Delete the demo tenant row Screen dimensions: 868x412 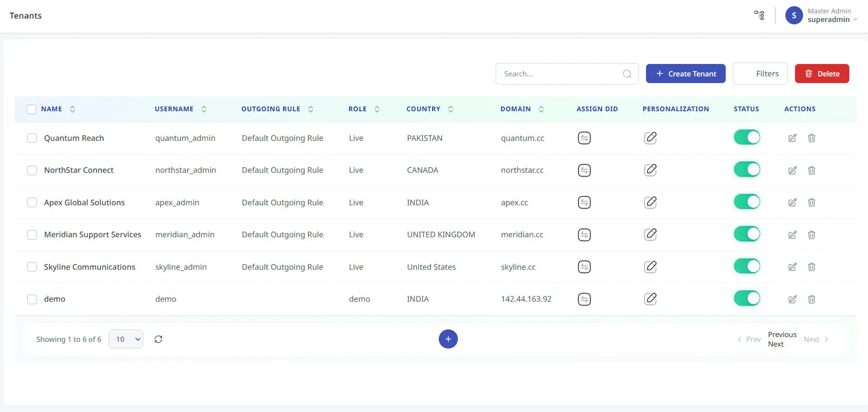click(812, 299)
